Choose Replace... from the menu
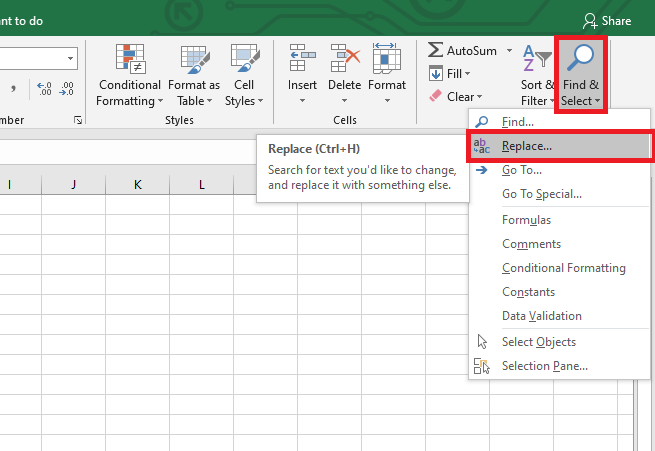Screen dimensions: 655x451 (526, 146)
